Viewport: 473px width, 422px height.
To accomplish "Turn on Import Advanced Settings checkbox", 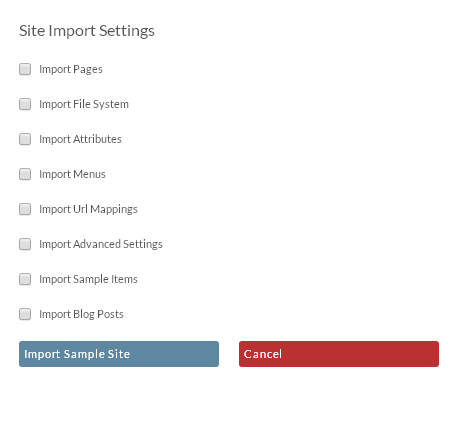I will click(x=25, y=244).
